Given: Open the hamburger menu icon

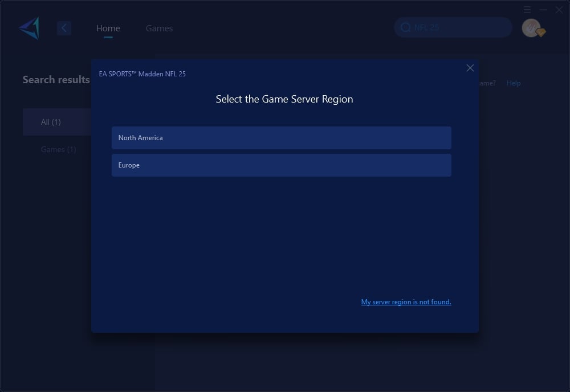Looking at the screenshot, I should point(527,10).
